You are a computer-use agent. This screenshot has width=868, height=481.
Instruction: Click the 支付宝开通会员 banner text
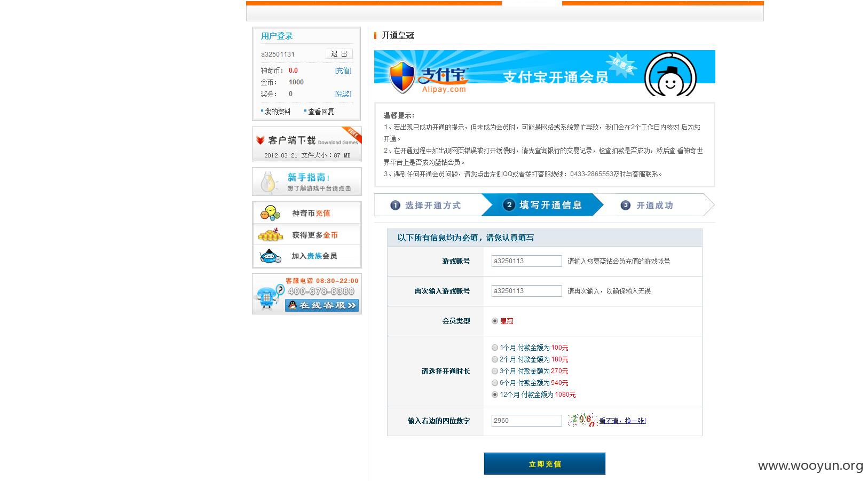click(556, 77)
